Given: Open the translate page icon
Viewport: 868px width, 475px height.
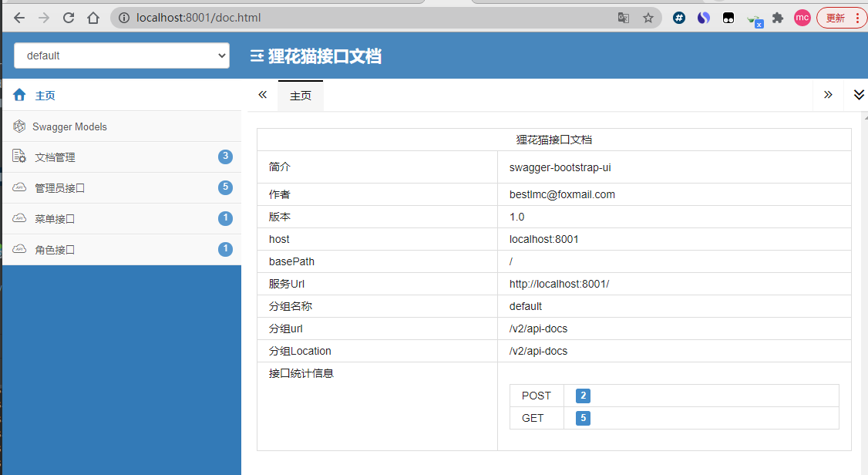Looking at the screenshot, I should (x=624, y=18).
